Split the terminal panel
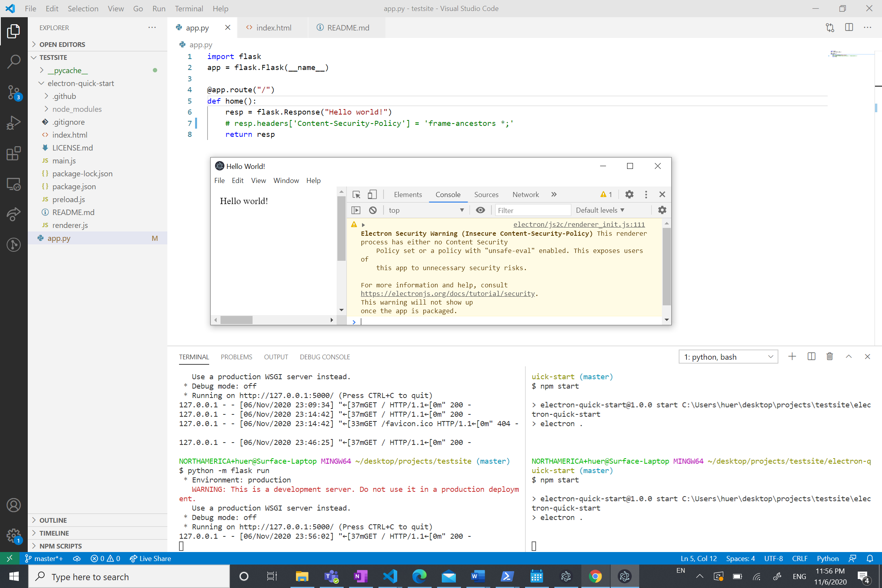Screen dimensions: 882x588 (x=811, y=357)
